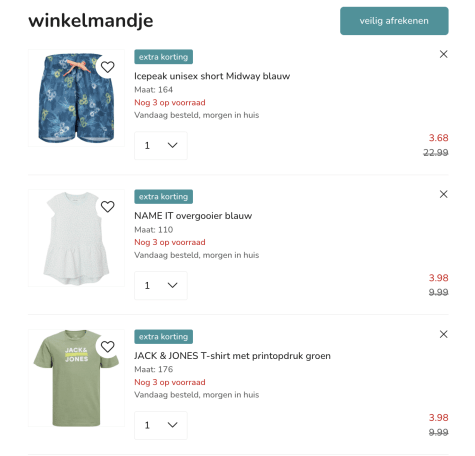The height and width of the screenshot is (456, 475).
Task: Open JACK & JONES T-shirt met printopdruk link
Action: pyautogui.click(x=232, y=356)
